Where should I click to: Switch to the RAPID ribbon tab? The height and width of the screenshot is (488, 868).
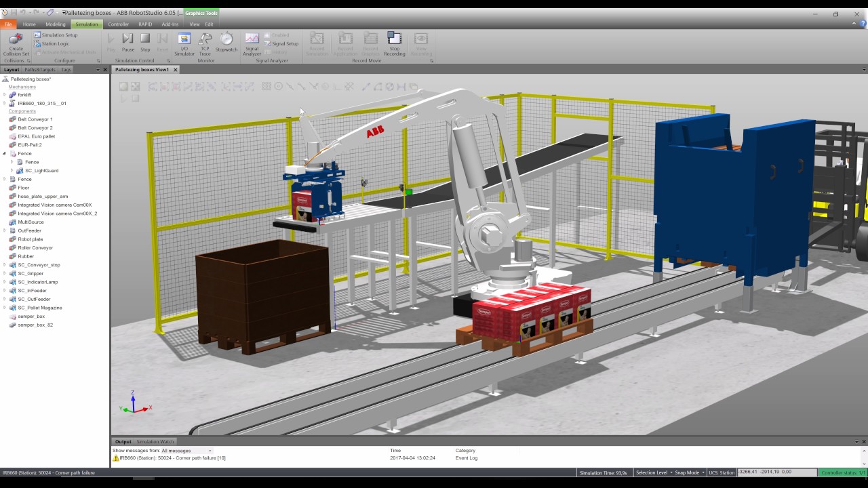pyautogui.click(x=145, y=24)
